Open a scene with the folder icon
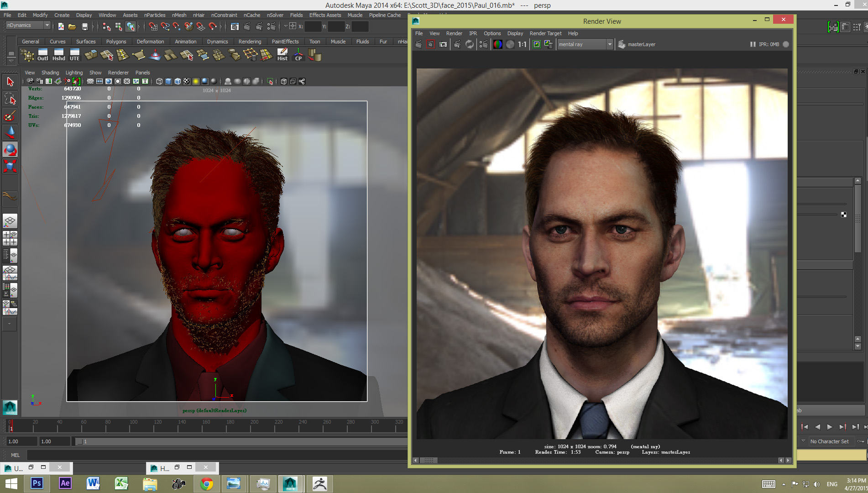 point(72,26)
